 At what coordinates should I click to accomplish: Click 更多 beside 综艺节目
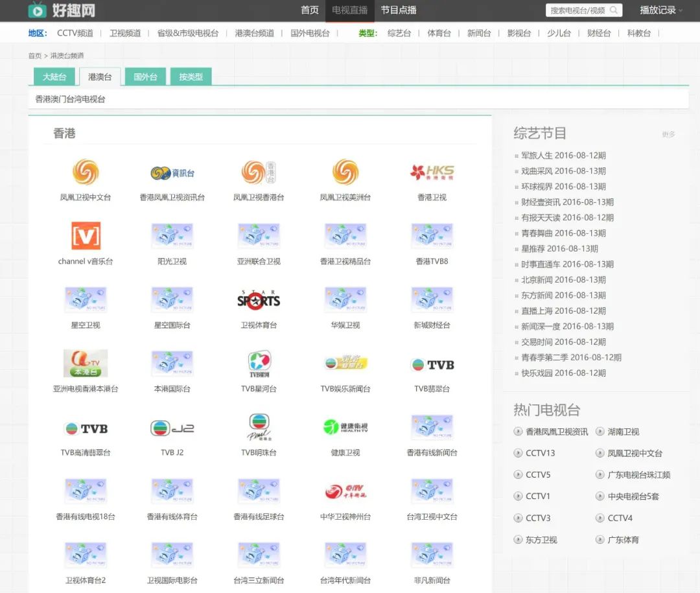pyautogui.click(x=668, y=134)
